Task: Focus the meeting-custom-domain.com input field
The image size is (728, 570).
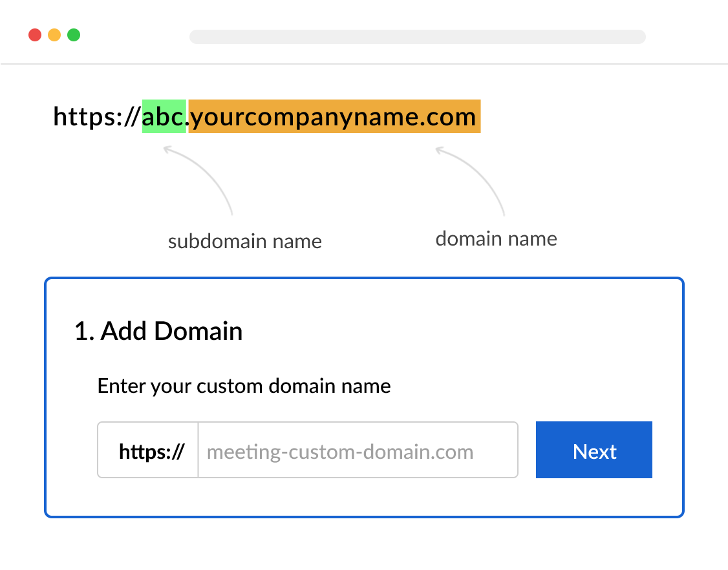Action: 358,450
